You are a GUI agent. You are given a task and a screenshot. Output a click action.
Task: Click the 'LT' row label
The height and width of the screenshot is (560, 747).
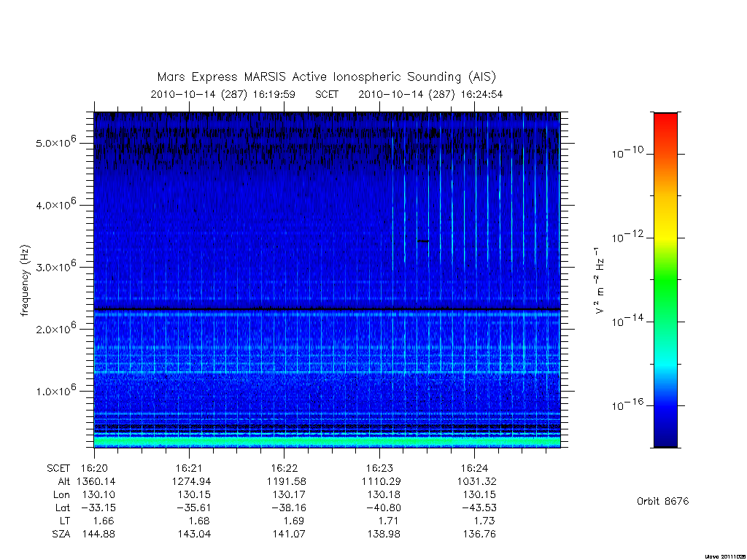coord(65,521)
